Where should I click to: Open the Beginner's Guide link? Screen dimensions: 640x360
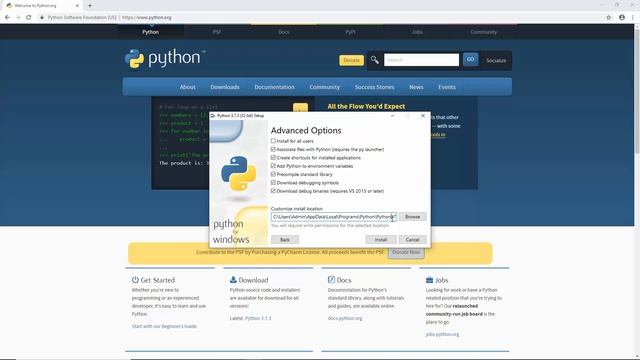[x=164, y=326]
